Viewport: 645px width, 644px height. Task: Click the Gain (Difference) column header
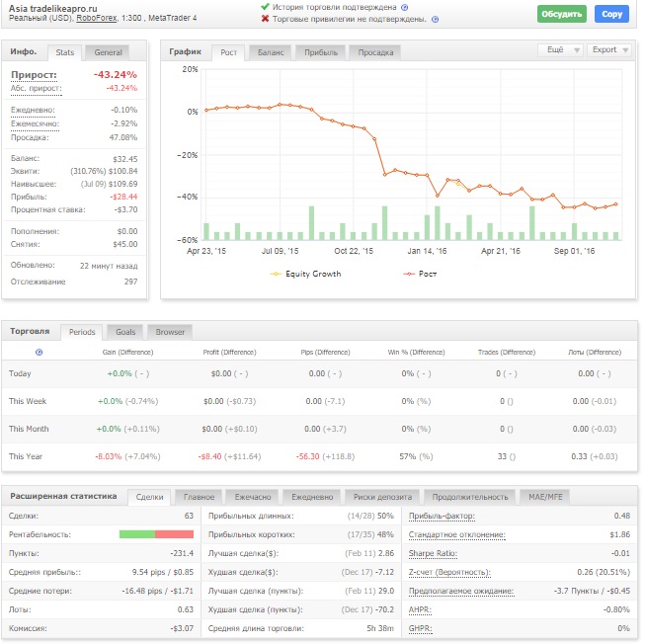127,353
